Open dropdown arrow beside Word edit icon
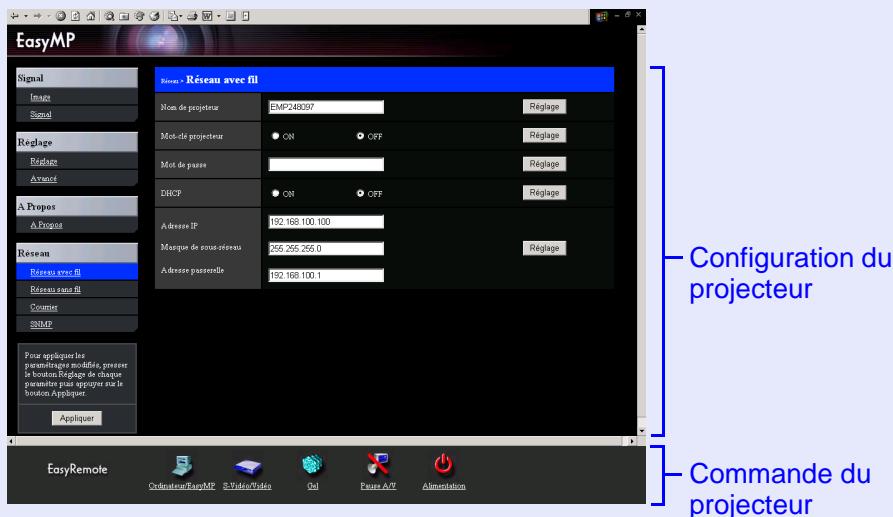Viewport: 893px width, 517px height. pos(219,16)
